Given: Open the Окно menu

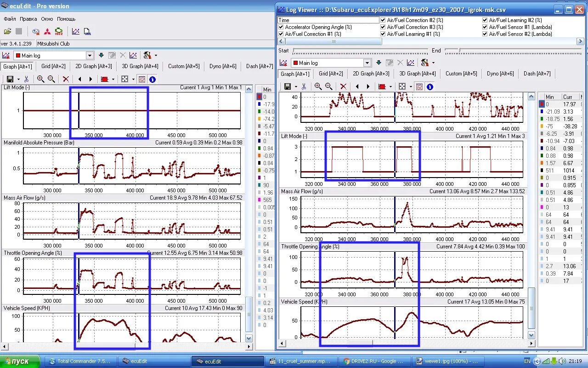Looking at the screenshot, I should coord(47,19).
